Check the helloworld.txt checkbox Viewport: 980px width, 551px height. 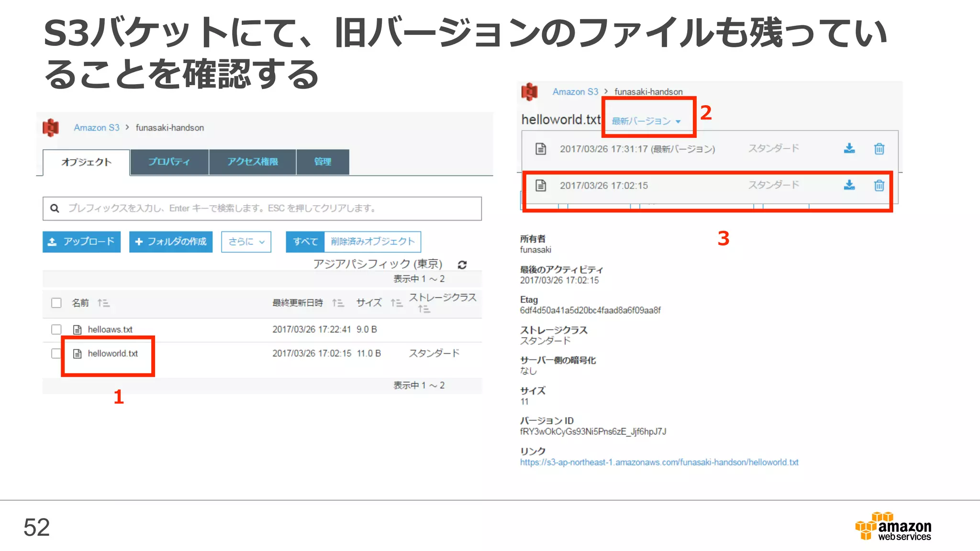point(56,353)
